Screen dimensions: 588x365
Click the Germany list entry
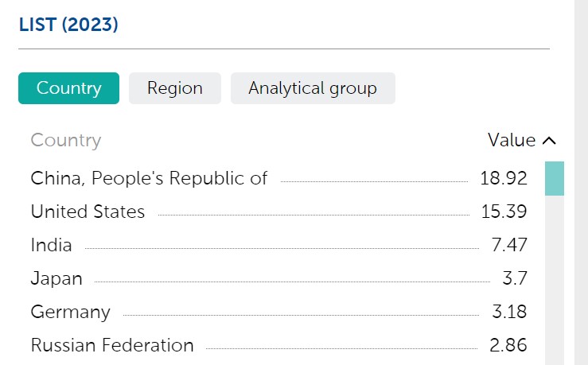278,312
